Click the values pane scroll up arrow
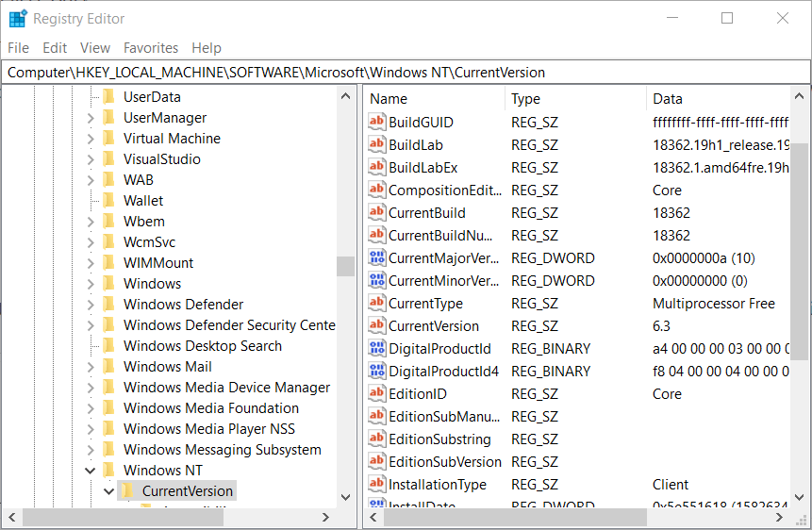 coord(799,96)
